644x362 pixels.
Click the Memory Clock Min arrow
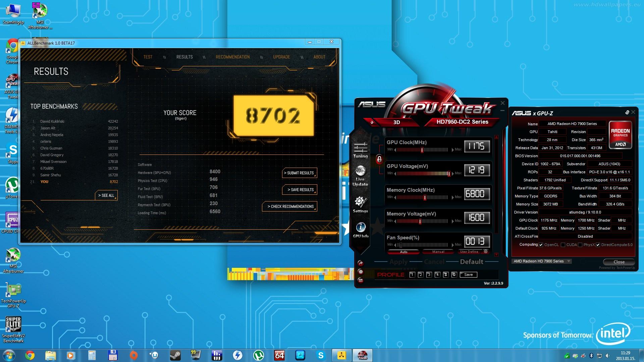395,197
